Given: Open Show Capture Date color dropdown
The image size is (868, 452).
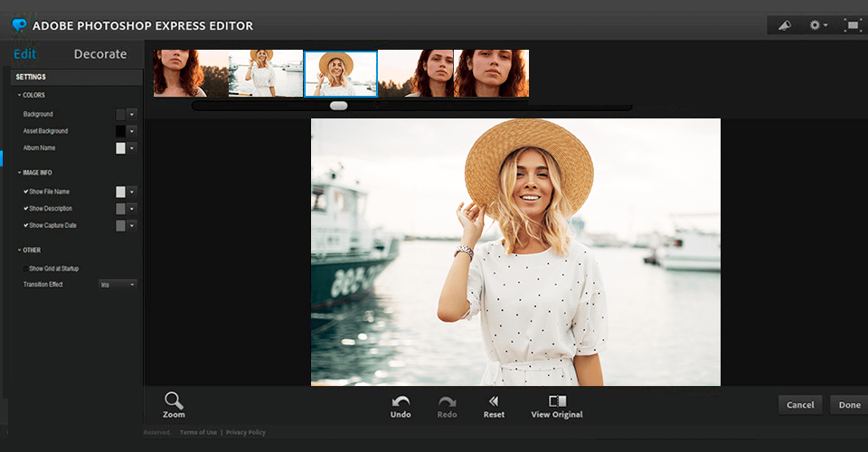Looking at the screenshot, I should tap(132, 226).
